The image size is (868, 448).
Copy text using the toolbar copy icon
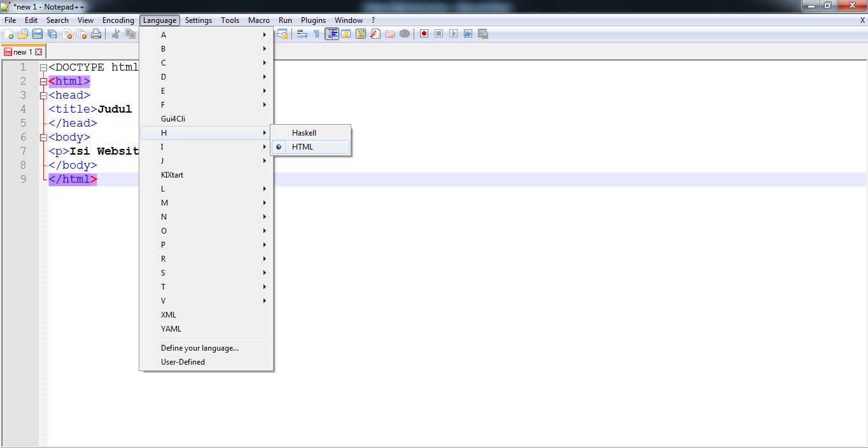pos(130,34)
